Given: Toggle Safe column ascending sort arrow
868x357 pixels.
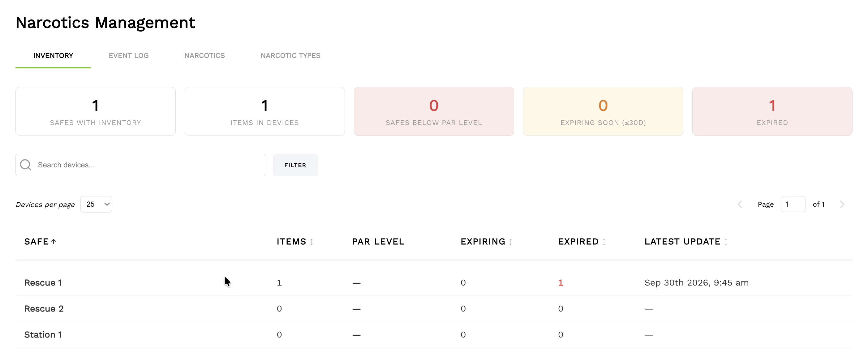Looking at the screenshot, I should point(54,241).
